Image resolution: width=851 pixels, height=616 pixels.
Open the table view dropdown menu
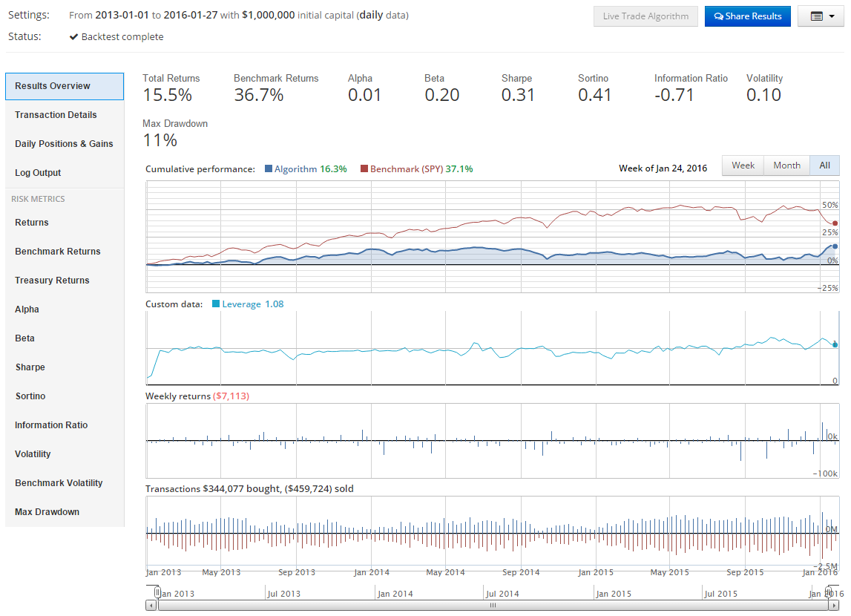pos(821,16)
